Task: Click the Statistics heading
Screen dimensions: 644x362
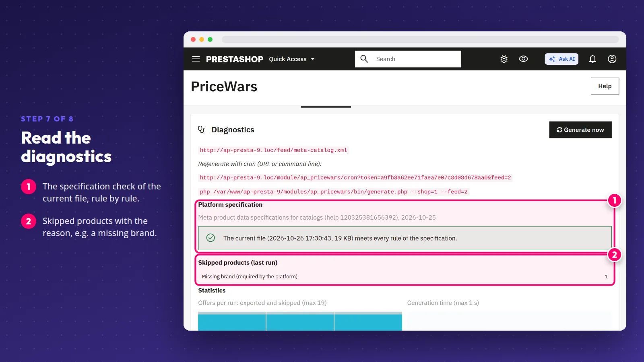Action: click(212, 290)
